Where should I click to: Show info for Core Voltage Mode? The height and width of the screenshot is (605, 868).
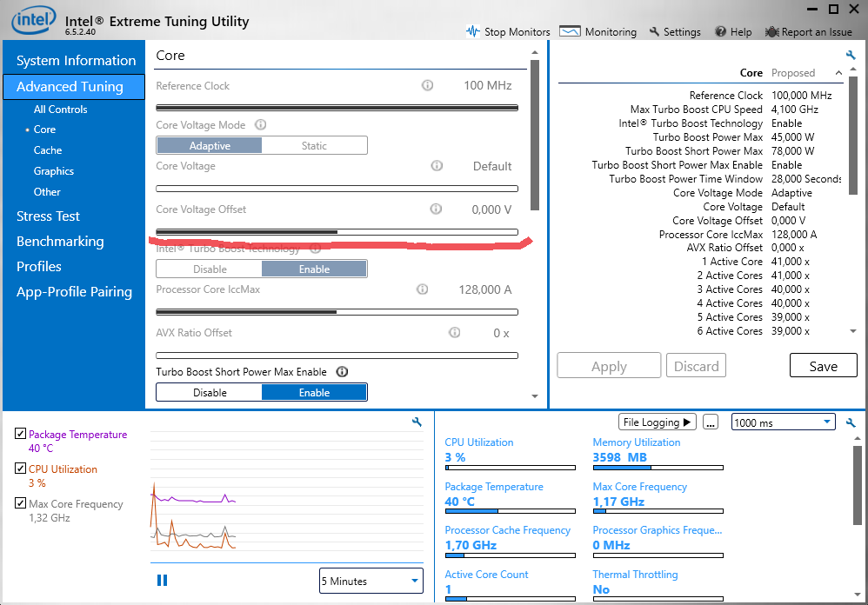(260, 124)
